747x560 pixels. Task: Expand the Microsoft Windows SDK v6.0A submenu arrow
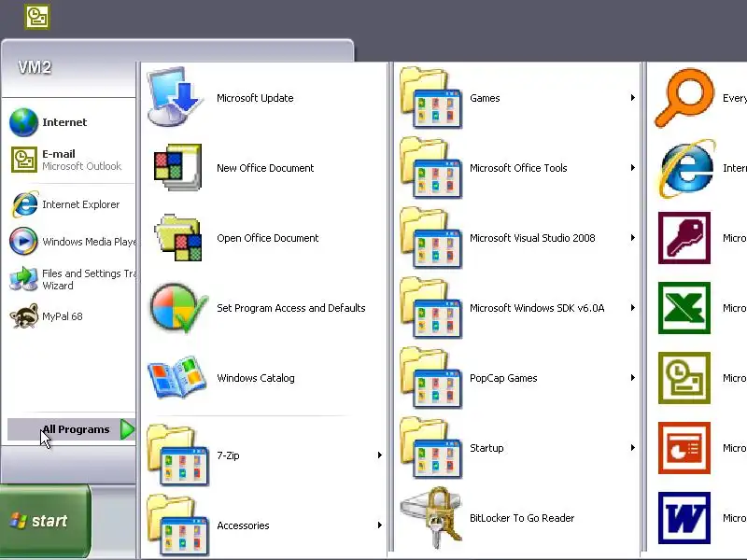click(x=633, y=308)
